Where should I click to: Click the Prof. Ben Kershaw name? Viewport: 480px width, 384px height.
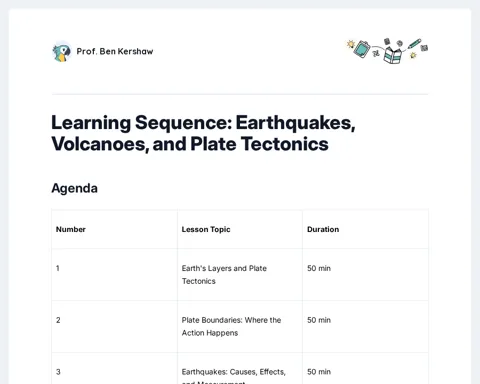(115, 51)
